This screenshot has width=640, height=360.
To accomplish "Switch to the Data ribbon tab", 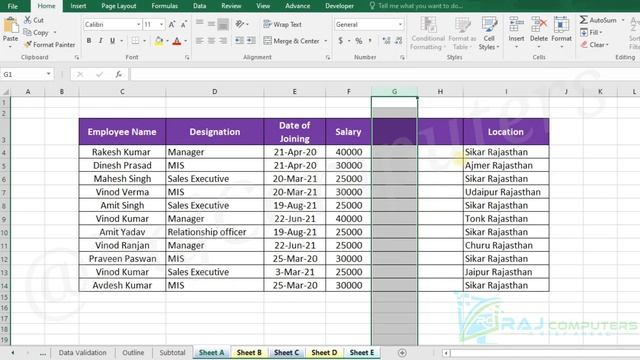I will (199, 6).
